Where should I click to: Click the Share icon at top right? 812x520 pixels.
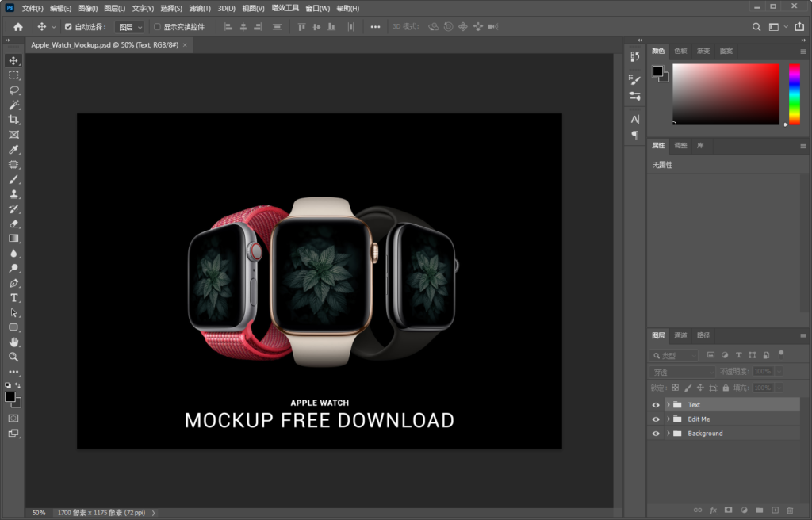tap(799, 26)
